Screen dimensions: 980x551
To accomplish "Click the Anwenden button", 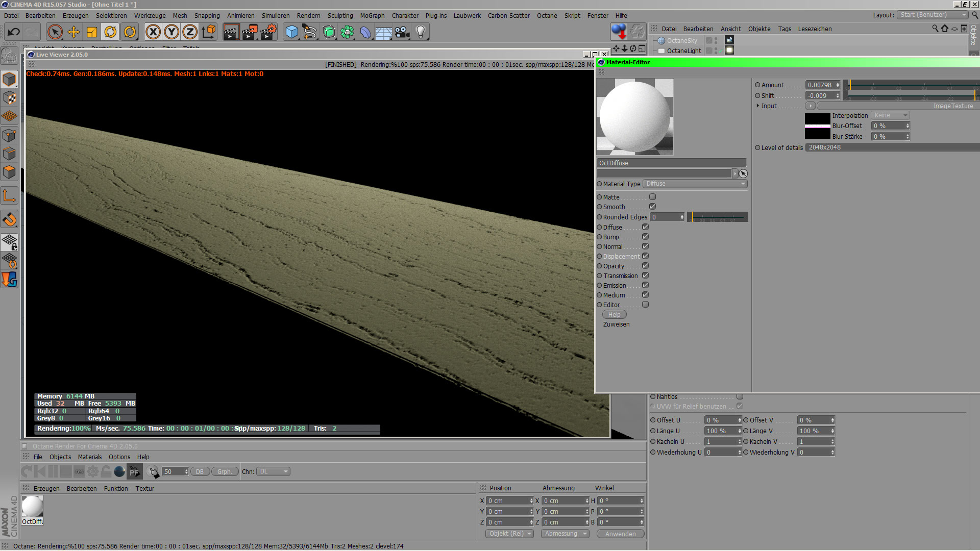I will pos(620,534).
